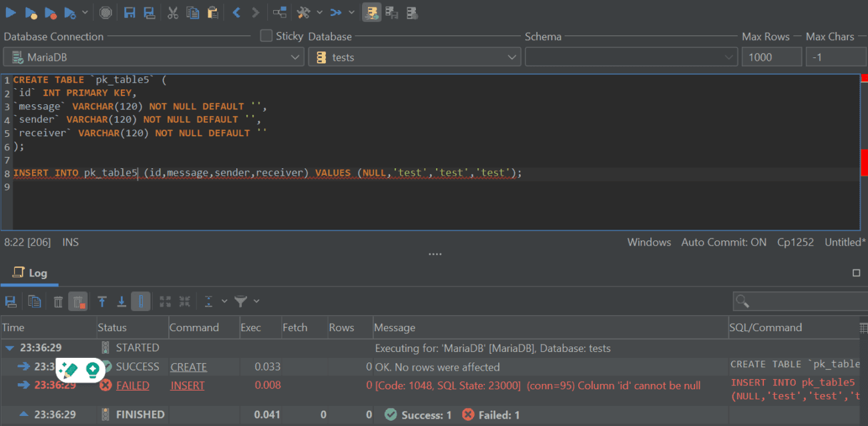Click the Max Rows value field
Viewport: 868px width, 426px height.
pos(771,57)
